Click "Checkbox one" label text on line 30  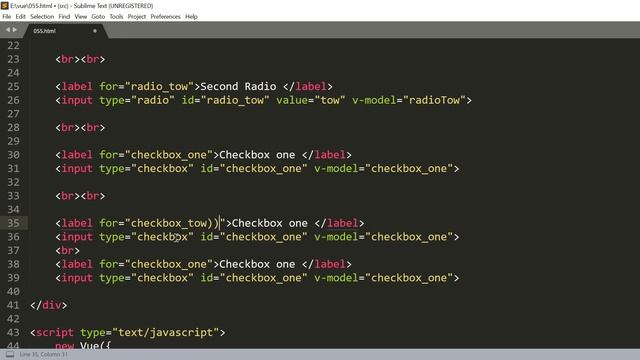click(x=257, y=155)
